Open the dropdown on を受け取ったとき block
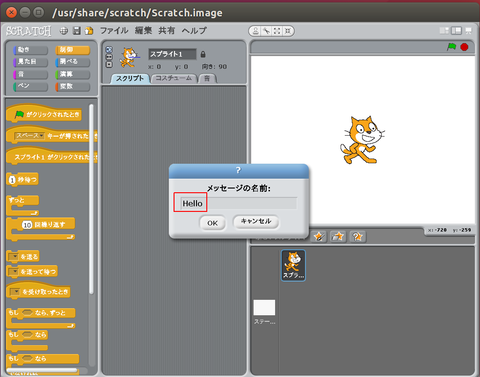The width and height of the screenshot is (480, 377). [x=15, y=292]
